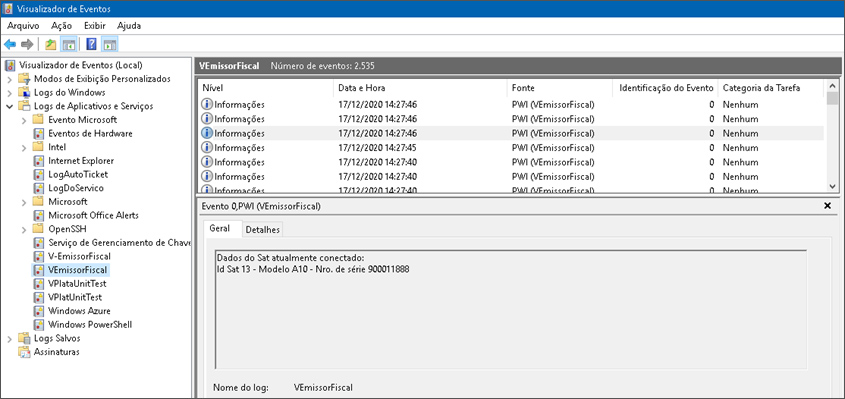Viewport: 845px width, 399px height.
Task: Click the Back arrow toolbar icon
Action: 10,44
